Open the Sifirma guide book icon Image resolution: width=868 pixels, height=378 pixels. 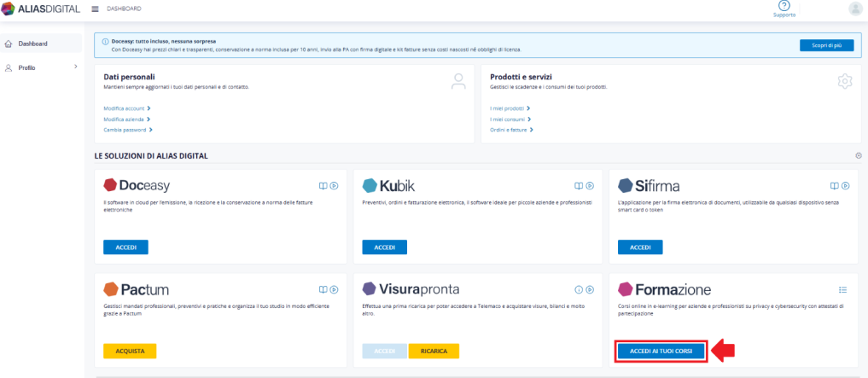coord(835,185)
